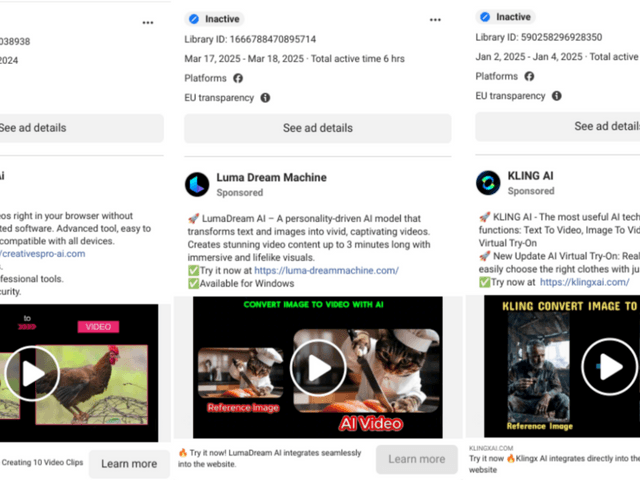The height and width of the screenshot is (480, 640).
Task: Play the KLING convert image video
Action: coord(609,367)
